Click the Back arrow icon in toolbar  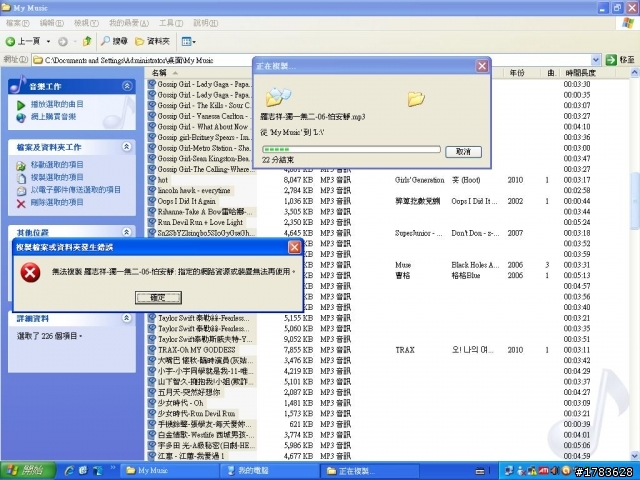point(11,41)
